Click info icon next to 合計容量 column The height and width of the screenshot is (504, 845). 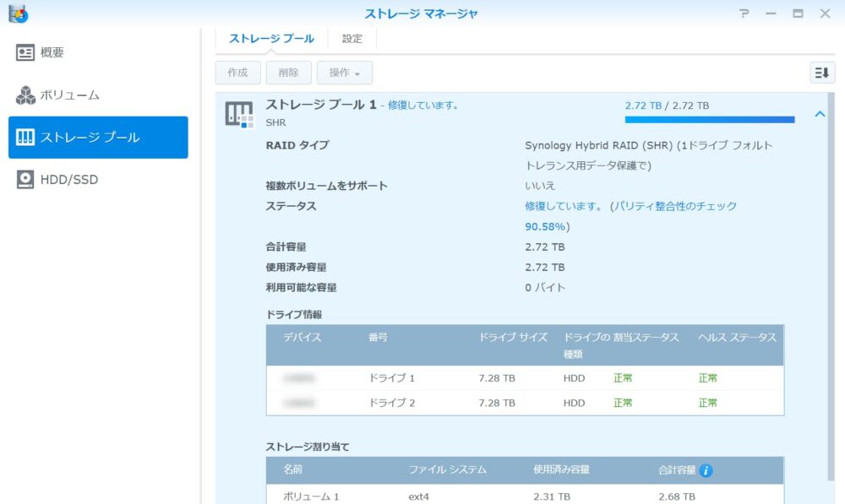click(706, 470)
